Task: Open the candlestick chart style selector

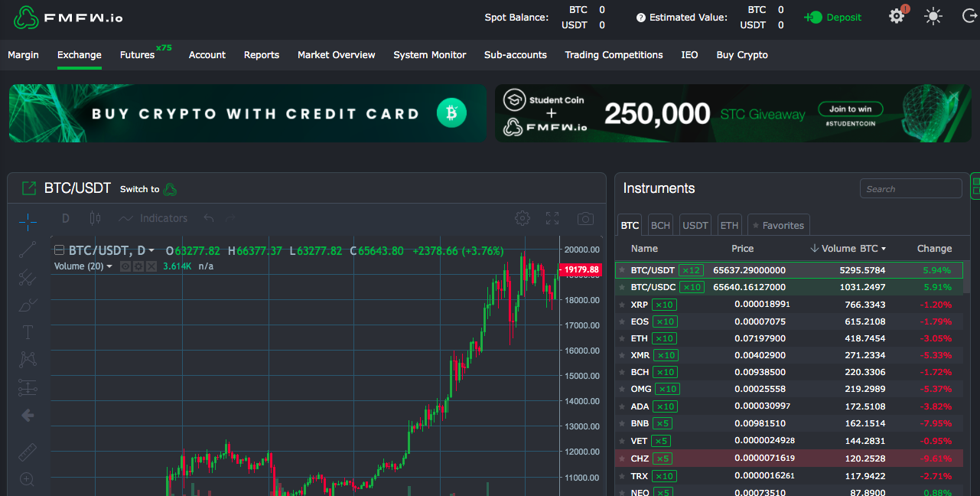Action: click(95, 218)
